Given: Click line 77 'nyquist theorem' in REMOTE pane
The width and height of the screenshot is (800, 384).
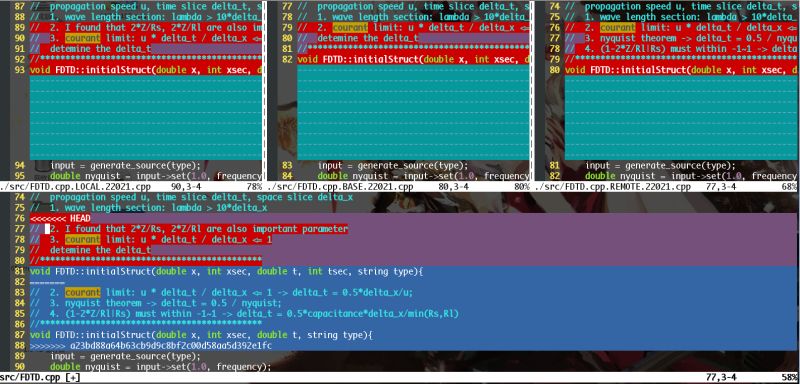Looking at the screenshot, I should point(681,38).
